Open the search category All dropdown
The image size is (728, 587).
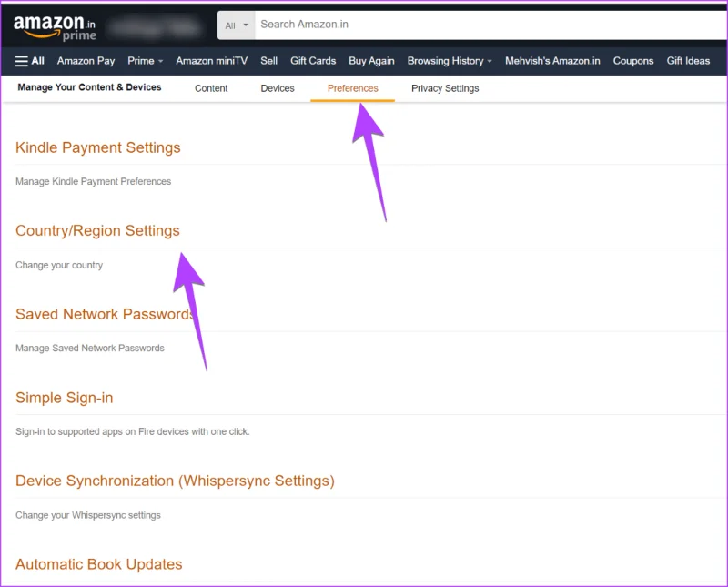(237, 25)
